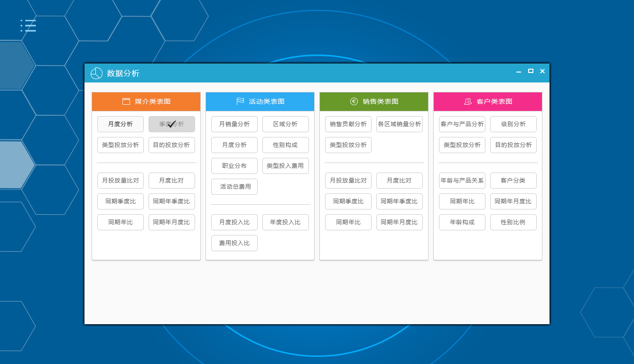Viewport: 634px width, 364px height.
Task: Select 费用投入比 comparison
Action: pyautogui.click(x=234, y=243)
